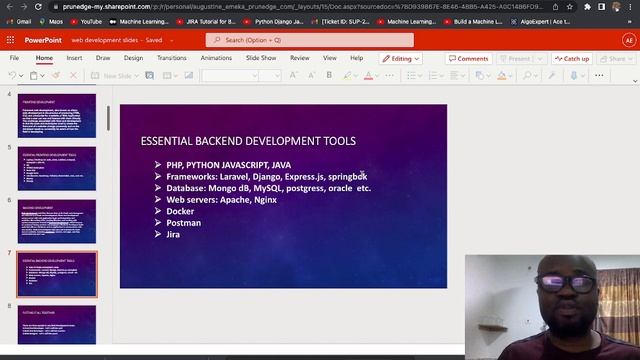Select the Format Painter icon
The width and height of the screenshot is (640, 360).
[56, 76]
